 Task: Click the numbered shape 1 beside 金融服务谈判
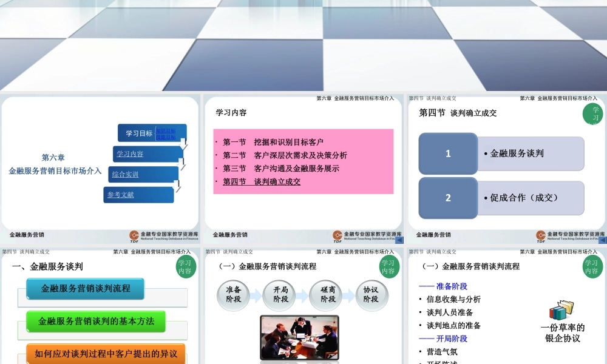point(447,153)
